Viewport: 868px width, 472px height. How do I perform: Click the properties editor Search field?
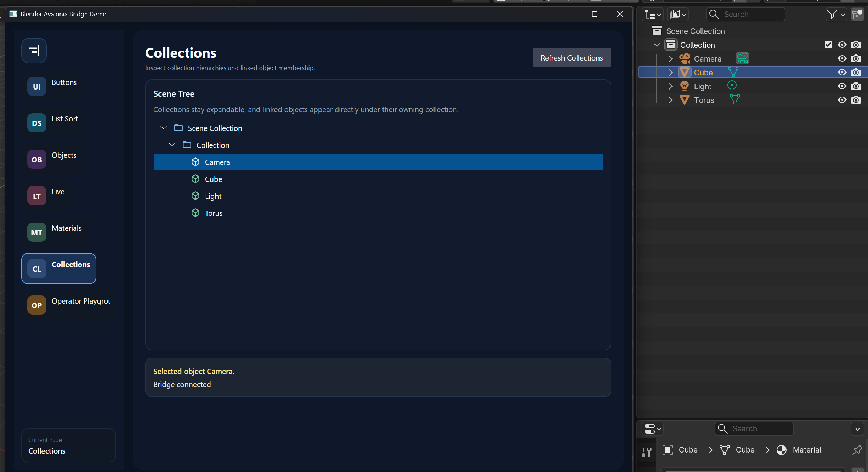click(x=754, y=429)
